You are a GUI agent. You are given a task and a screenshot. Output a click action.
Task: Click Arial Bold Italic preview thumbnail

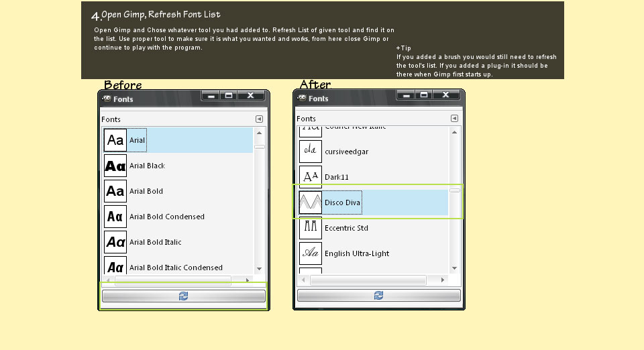pyautogui.click(x=115, y=242)
